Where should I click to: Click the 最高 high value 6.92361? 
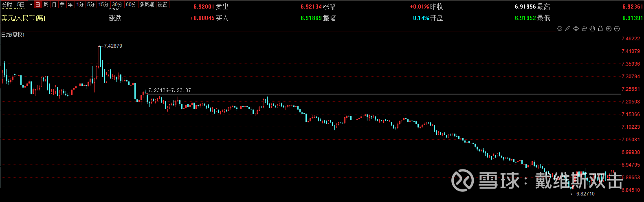tap(633, 7)
